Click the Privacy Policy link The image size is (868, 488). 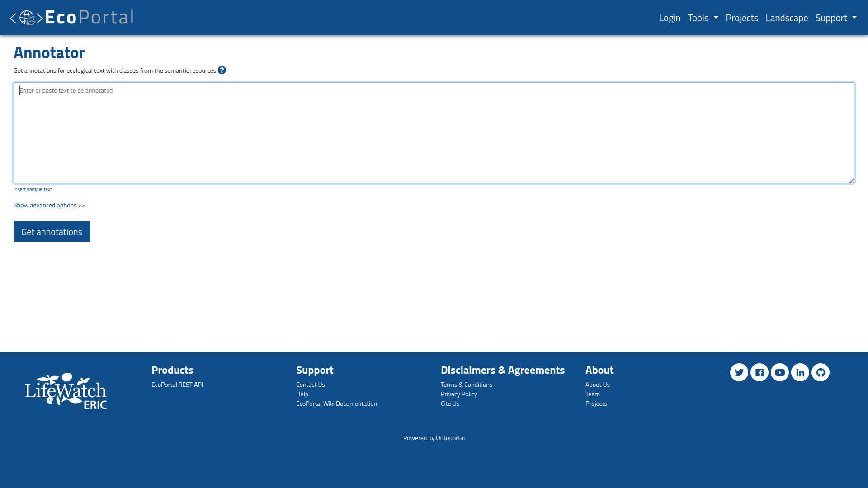pos(458,394)
